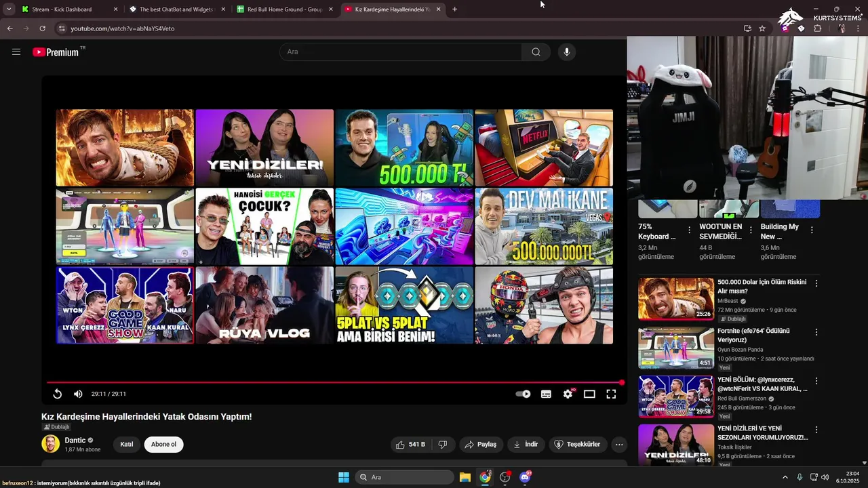Image resolution: width=868 pixels, height=488 pixels.
Task: Switch to Stream - Kick Dashboard tab
Action: click(69, 9)
